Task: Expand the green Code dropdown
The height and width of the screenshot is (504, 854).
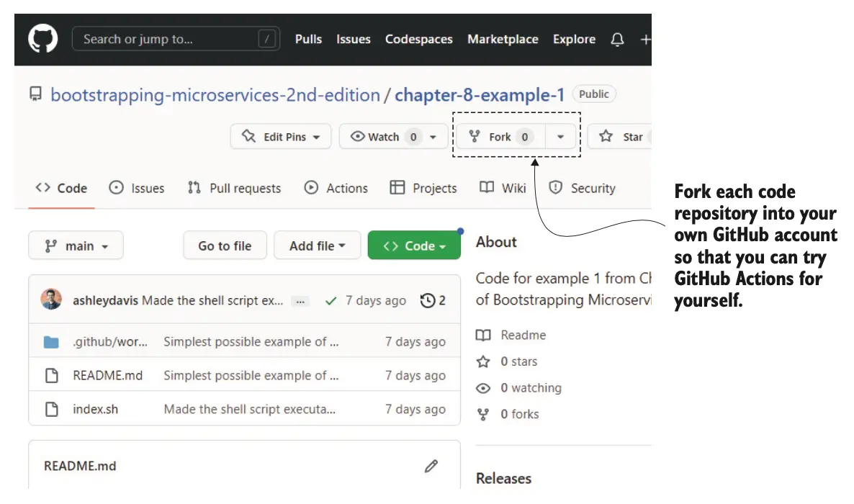Action: click(414, 246)
